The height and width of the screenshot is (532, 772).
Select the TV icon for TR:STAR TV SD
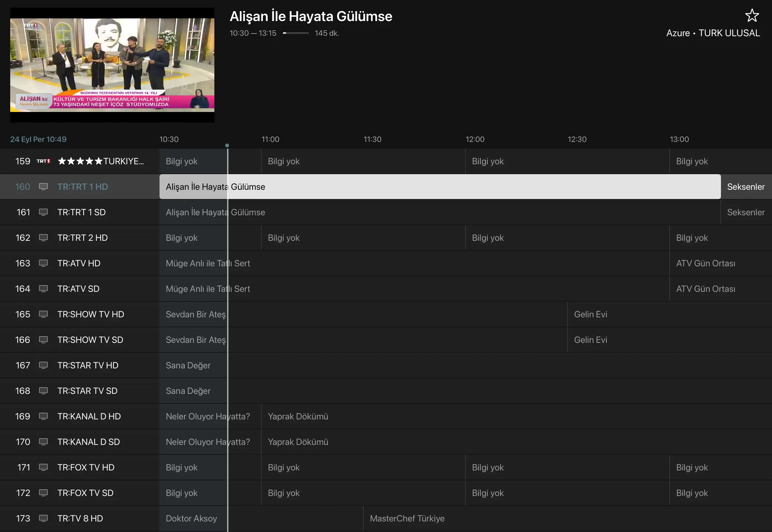43,391
